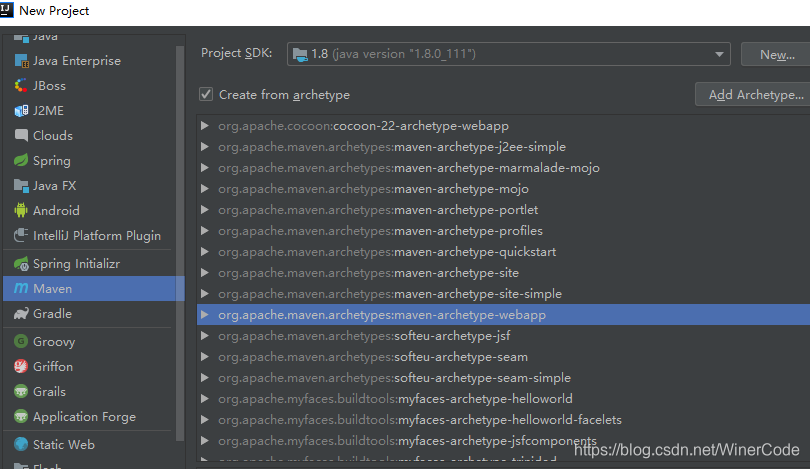The height and width of the screenshot is (469, 810).
Task: Uncheck Create from archetype checkbox
Action: (x=206, y=94)
